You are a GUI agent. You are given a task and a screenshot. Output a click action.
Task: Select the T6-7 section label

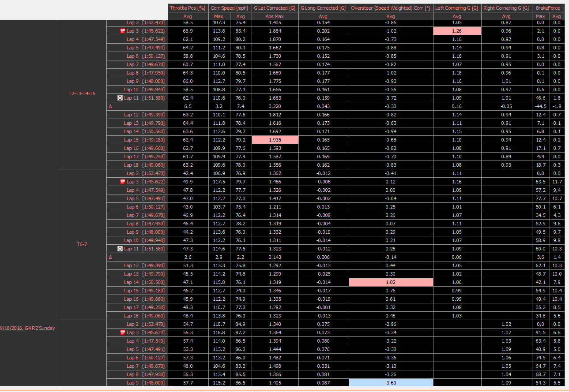[x=82, y=244]
